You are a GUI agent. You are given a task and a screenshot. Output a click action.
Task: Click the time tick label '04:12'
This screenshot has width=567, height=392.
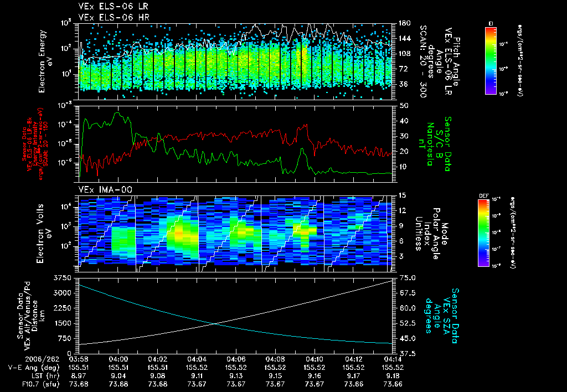point(354,359)
